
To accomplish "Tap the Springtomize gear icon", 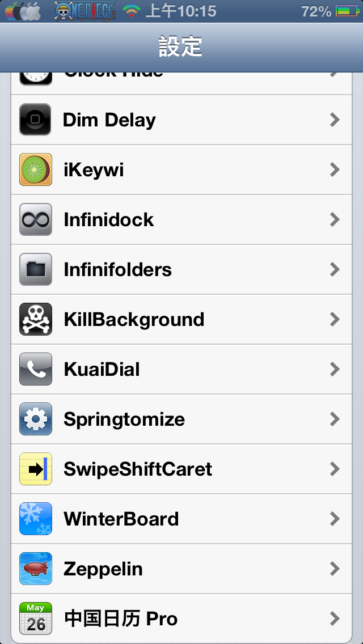I will [x=35, y=419].
